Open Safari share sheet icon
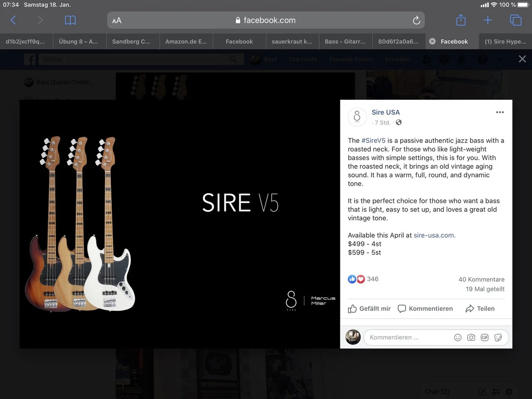This screenshot has width=532, height=399. tap(461, 20)
